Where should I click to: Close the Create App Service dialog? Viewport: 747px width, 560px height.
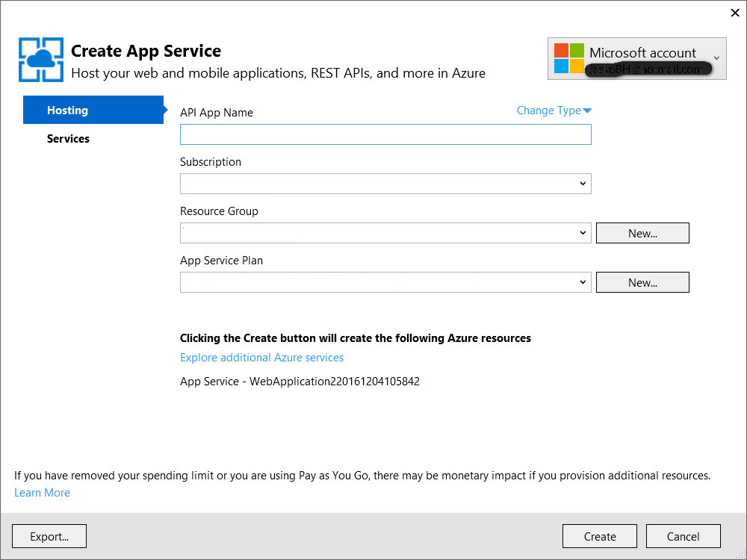click(735, 13)
